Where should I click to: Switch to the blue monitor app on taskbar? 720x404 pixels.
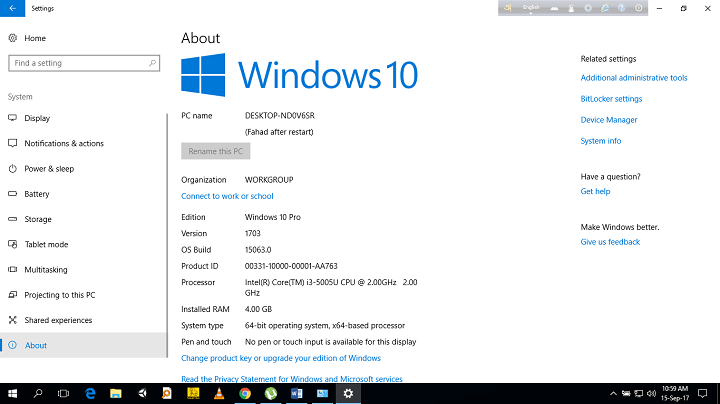tap(322, 393)
